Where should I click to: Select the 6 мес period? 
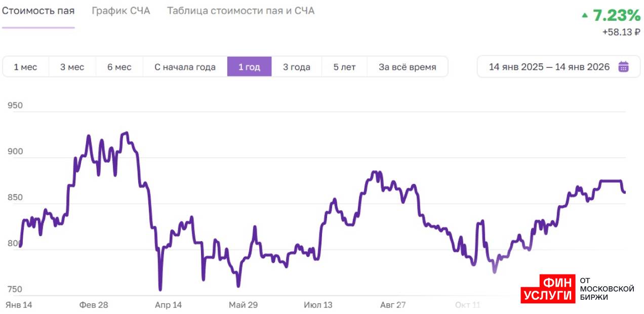(x=119, y=67)
